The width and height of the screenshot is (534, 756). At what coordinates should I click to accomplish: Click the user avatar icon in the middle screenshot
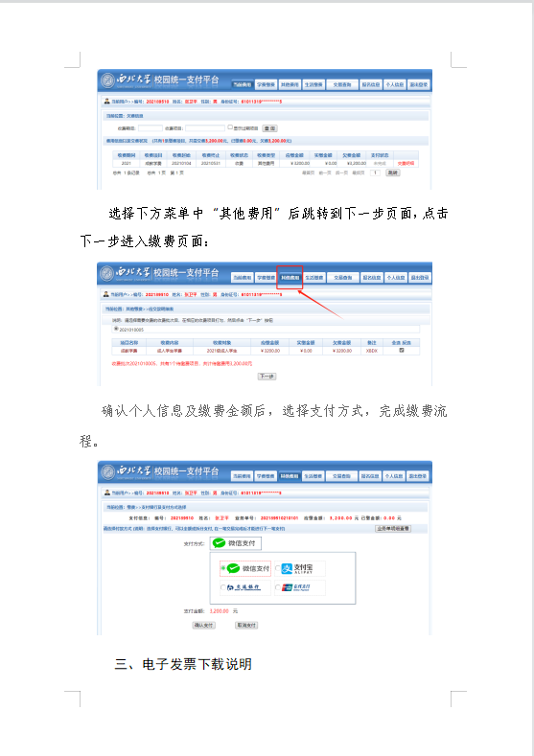coord(106,294)
